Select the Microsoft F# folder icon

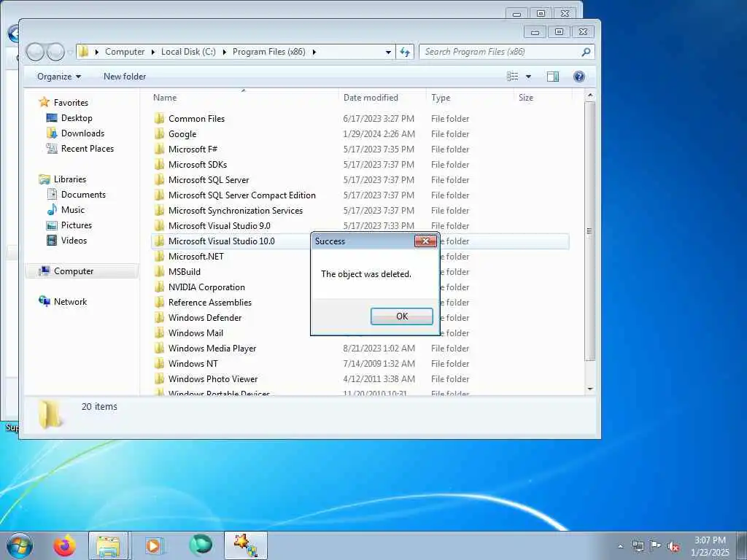pos(160,149)
